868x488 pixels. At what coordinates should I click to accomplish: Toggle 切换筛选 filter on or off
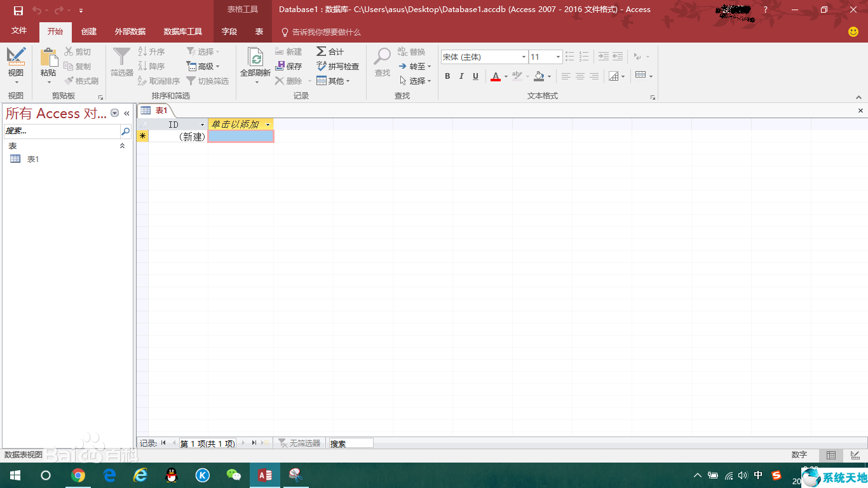pyautogui.click(x=207, y=81)
